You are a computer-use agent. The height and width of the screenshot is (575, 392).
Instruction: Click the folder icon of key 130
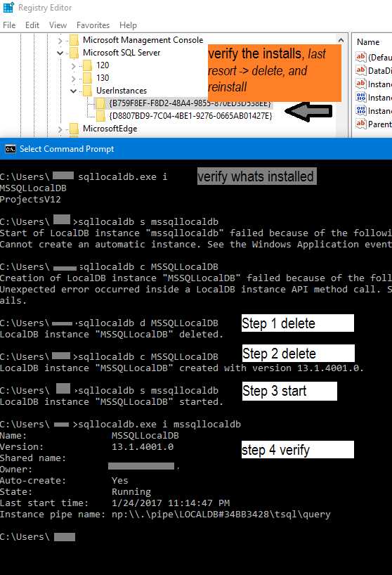tap(87, 78)
